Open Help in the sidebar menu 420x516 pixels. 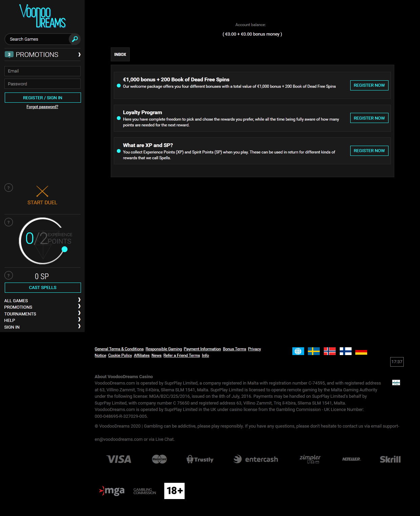tap(10, 321)
